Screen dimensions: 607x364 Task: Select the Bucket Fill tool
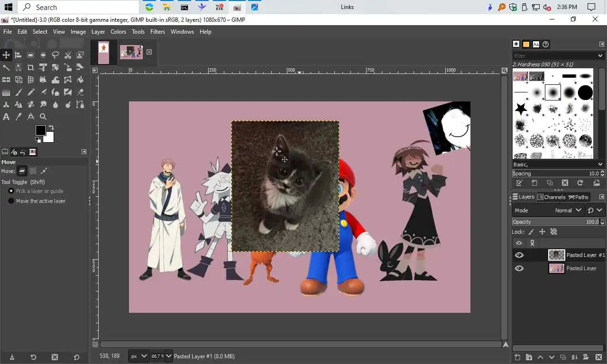pyautogui.click(x=80, y=80)
